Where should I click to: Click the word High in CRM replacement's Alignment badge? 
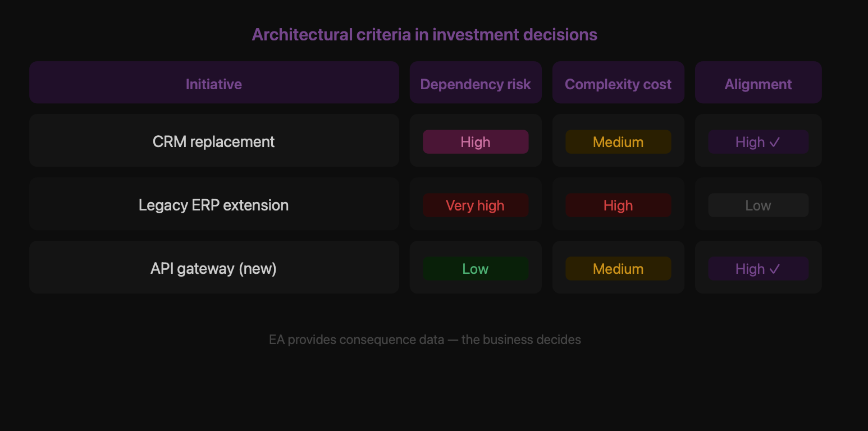click(x=750, y=143)
